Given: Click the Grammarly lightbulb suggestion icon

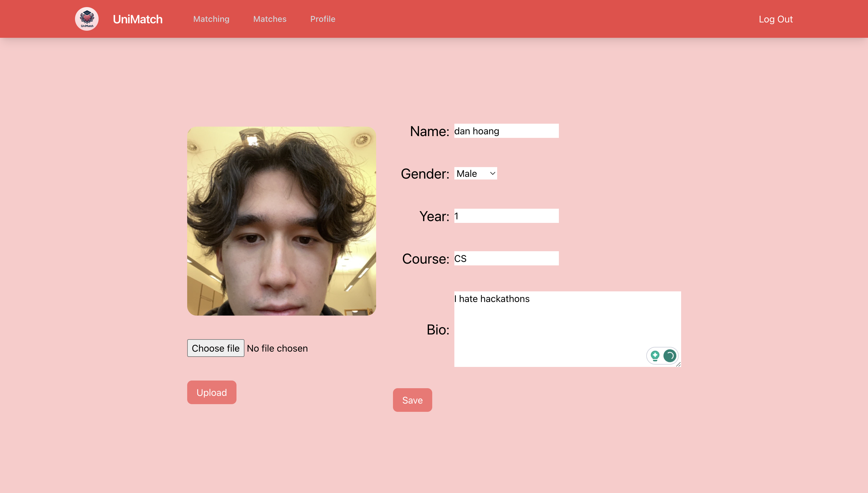Looking at the screenshot, I should pyautogui.click(x=655, y=355).
